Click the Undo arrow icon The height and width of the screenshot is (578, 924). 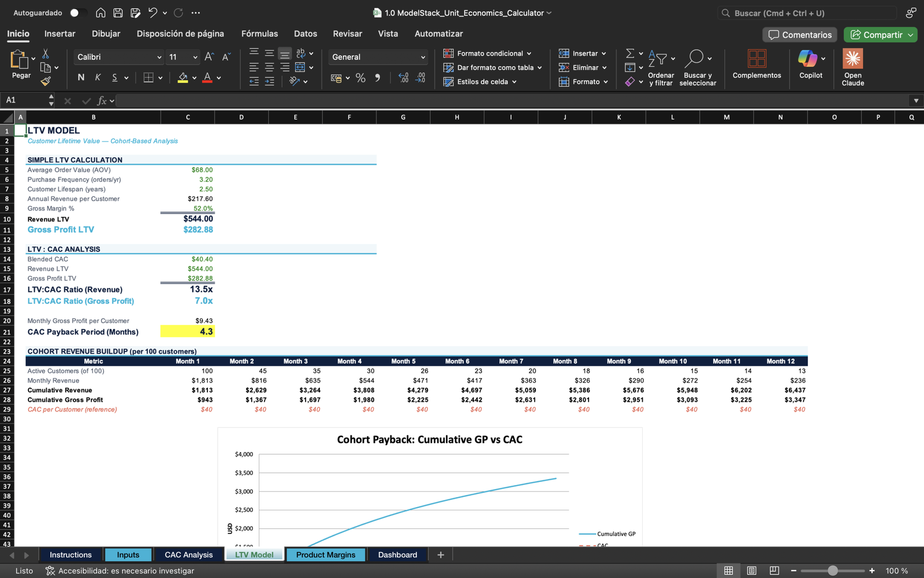click(x=152, y=13)
